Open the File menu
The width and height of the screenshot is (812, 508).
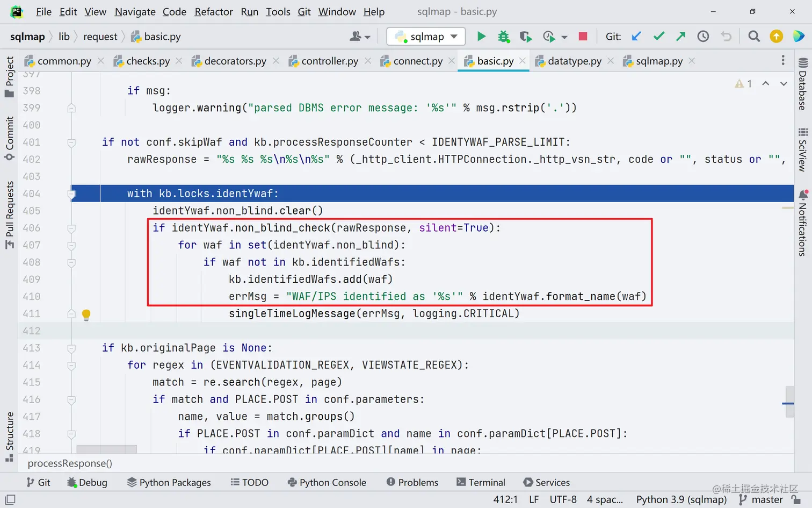[x=44, y=11]
